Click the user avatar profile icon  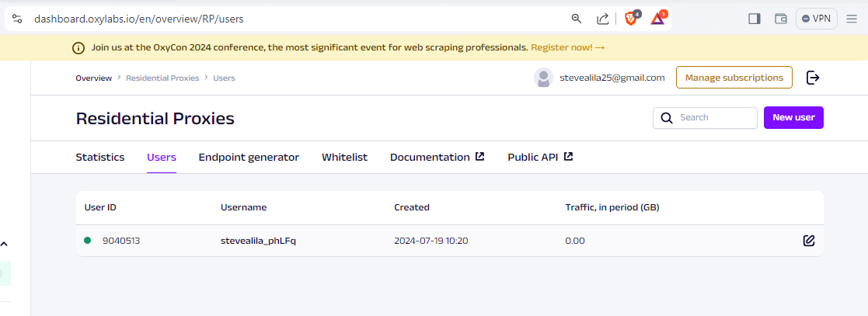tap(543, 78)
